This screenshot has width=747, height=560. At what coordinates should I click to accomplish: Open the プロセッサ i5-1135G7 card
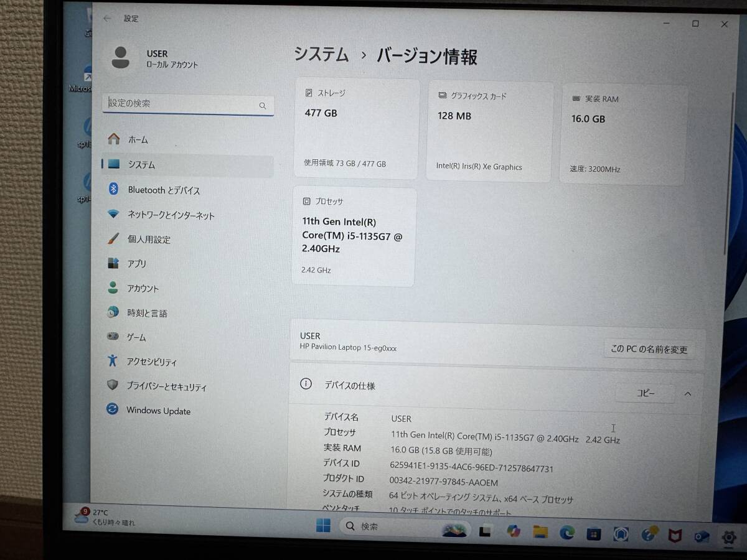pyautogui.click(x=354, y=237)
